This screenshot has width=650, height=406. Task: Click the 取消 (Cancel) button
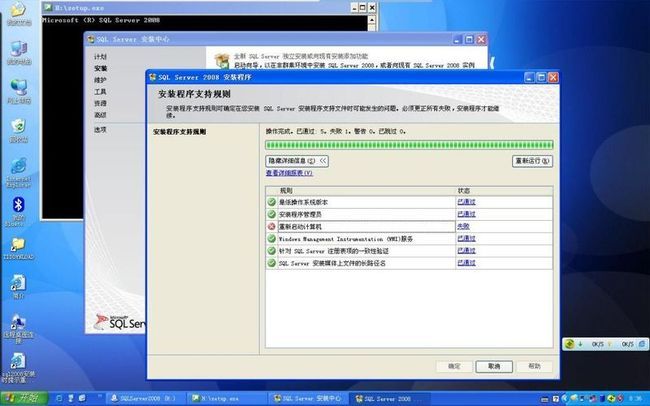494,367
